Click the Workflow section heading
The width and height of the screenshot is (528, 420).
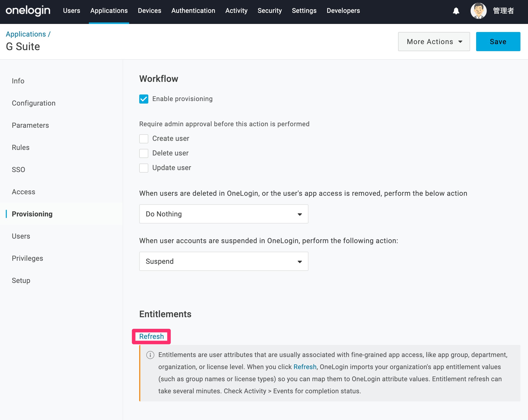159,79
